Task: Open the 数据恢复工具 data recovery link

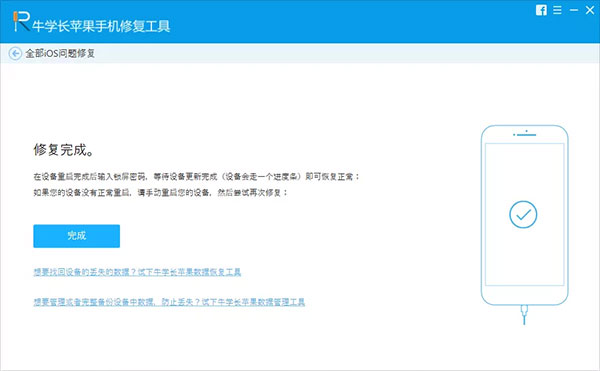Action: click(x=137, y=272)
